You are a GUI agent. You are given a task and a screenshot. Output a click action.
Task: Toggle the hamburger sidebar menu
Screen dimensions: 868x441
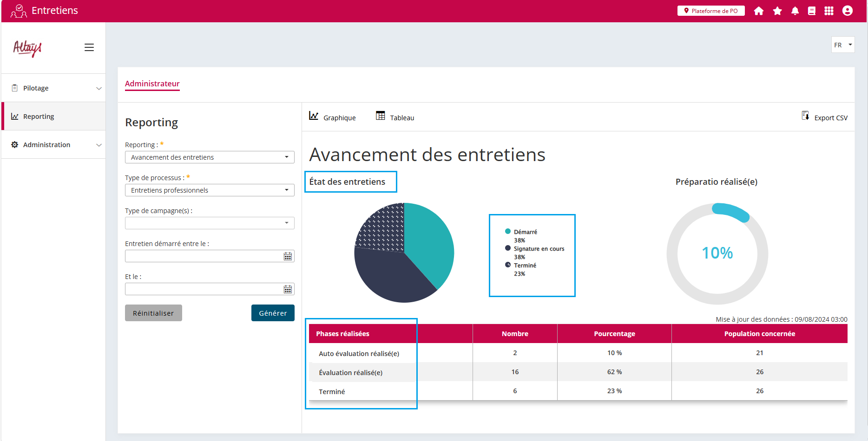tap(89, 47)
